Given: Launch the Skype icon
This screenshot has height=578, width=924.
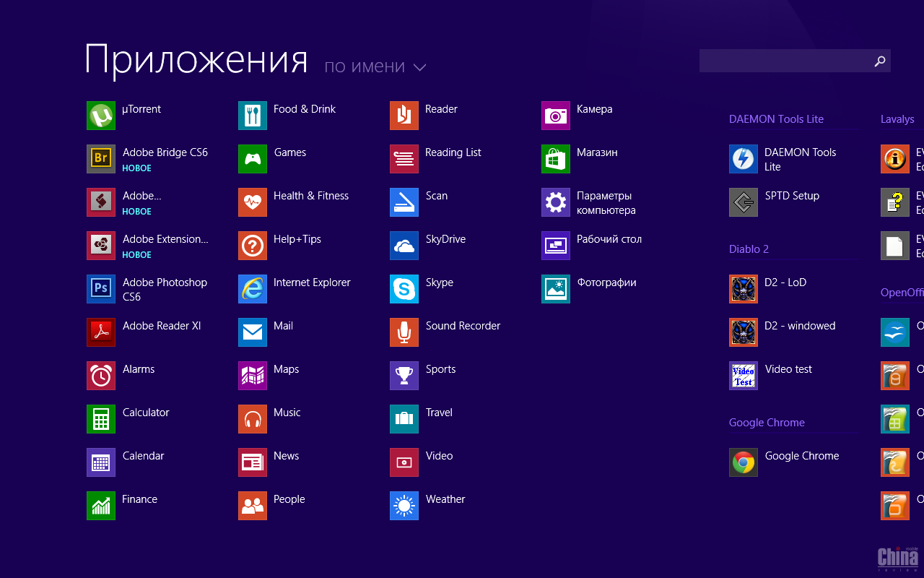Looking at the screenshot, I should tap(404, 289).
